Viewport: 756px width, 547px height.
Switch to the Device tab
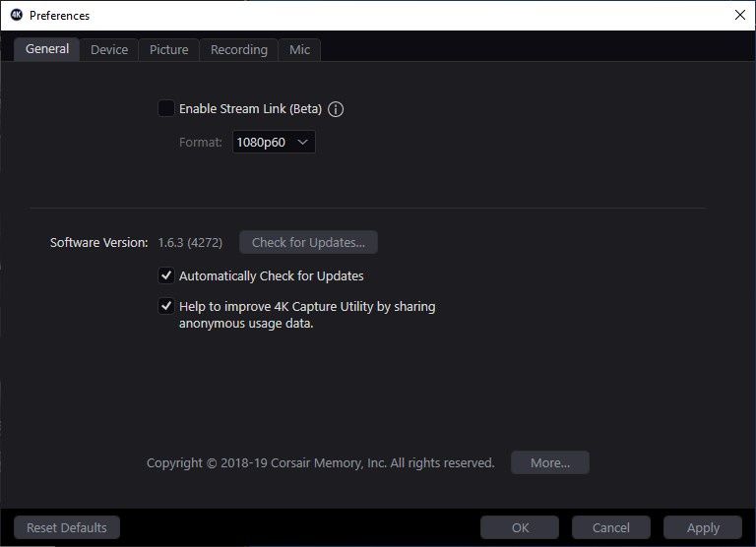[x=109, y=49]
